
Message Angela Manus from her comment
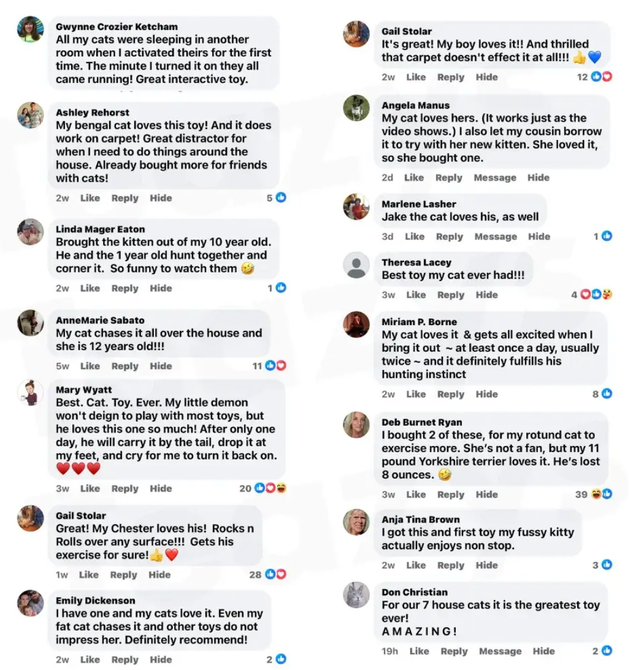pyautogui.click(x=494, y=177)
